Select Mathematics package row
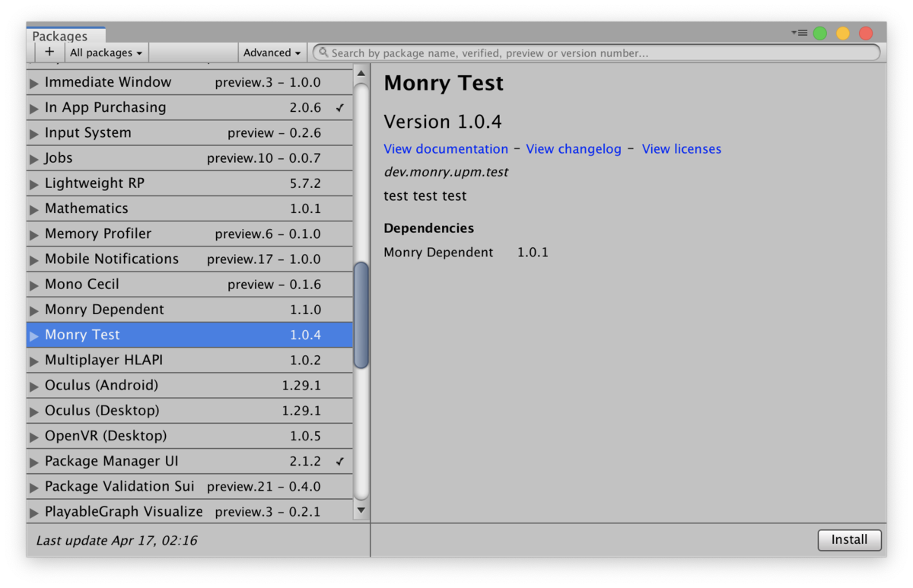This screenshot has height=588, width=913. pos(189,208)
